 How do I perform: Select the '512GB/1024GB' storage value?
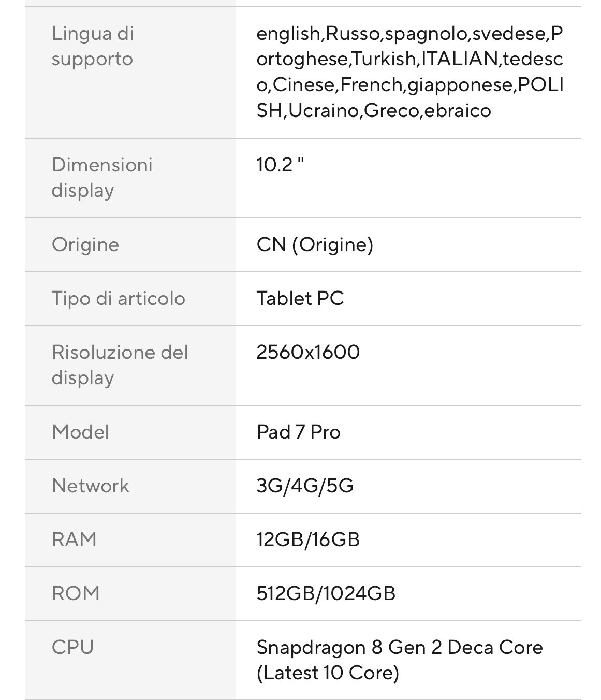(326, 593)
